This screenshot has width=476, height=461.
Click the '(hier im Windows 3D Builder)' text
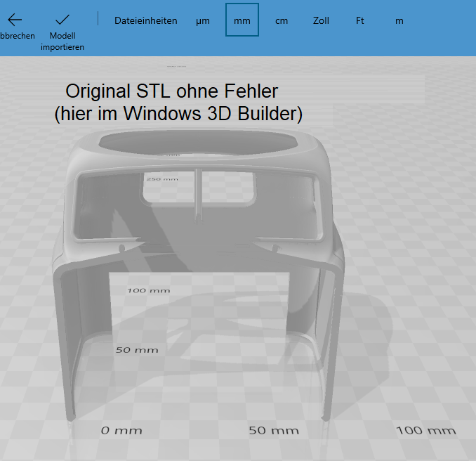pos(178,113)
